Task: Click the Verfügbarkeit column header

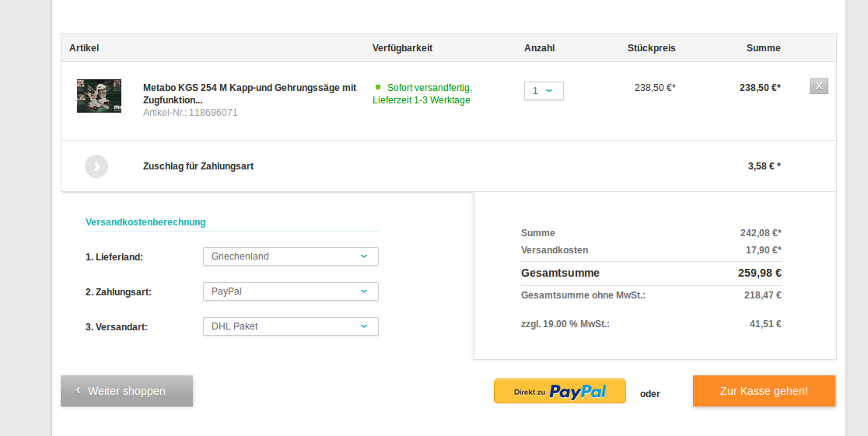Action: [402, 48]
